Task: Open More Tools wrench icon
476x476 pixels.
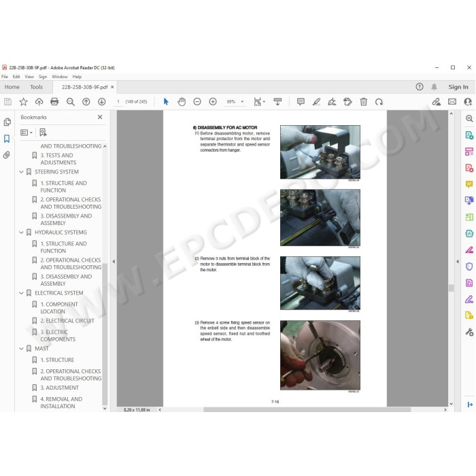Action: coord(469,332)
